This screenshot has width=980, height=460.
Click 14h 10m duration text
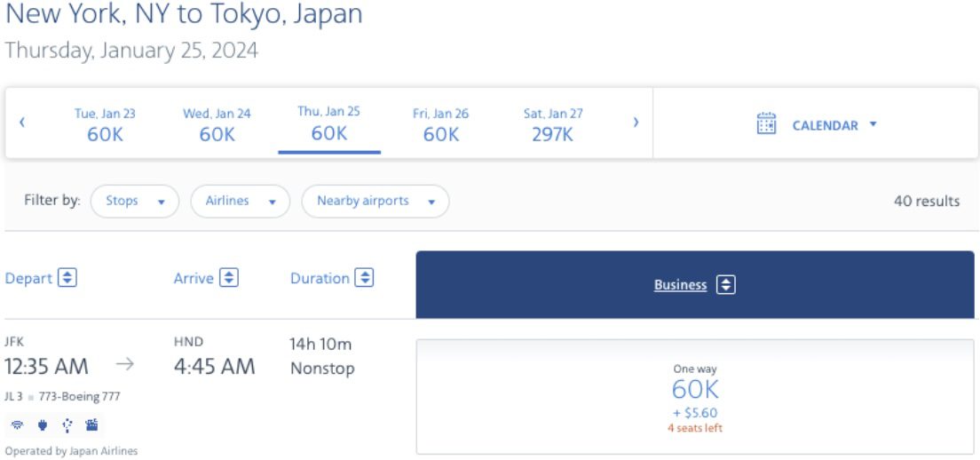coord(320,344)
